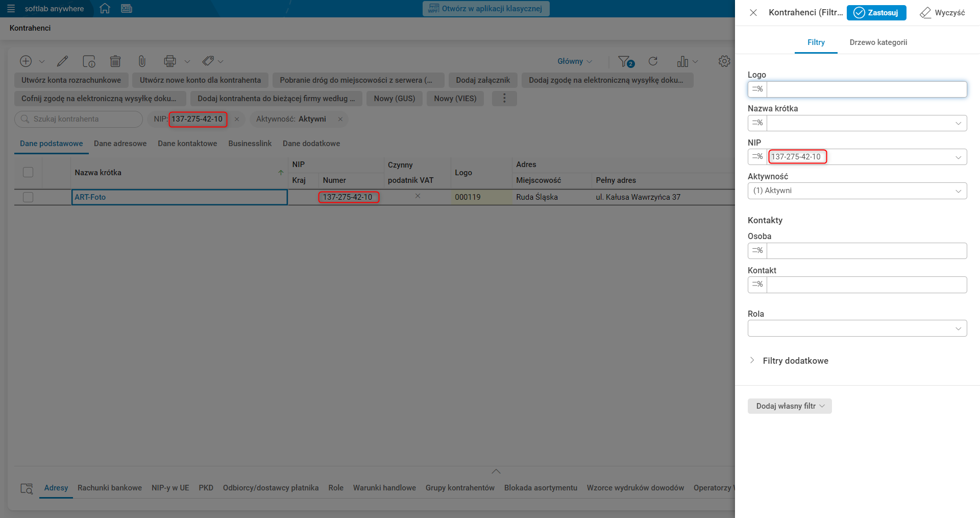Screen dimensions: 980x518
Task: Close the Kontrahenci filter panel
Action: click(753, 13)
